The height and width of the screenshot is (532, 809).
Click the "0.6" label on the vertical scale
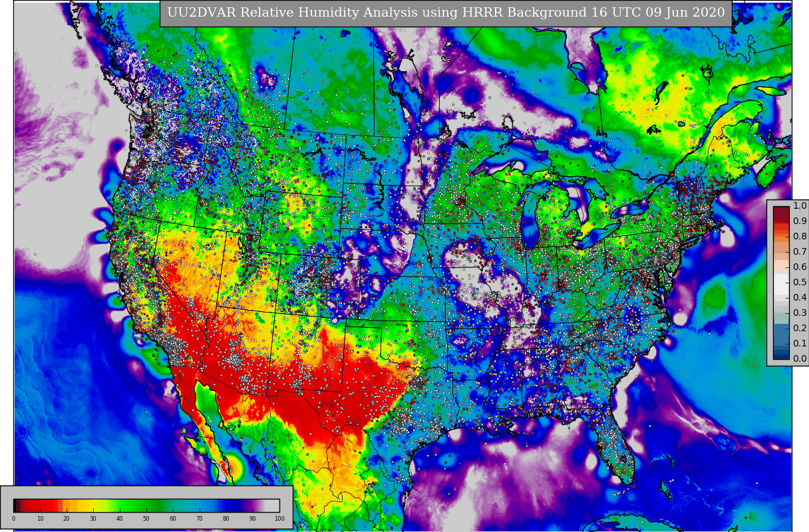coord(800,267)
